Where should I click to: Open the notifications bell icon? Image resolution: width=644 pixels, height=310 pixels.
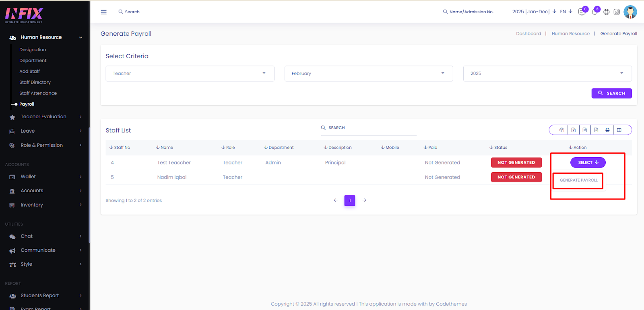[594, 12]
